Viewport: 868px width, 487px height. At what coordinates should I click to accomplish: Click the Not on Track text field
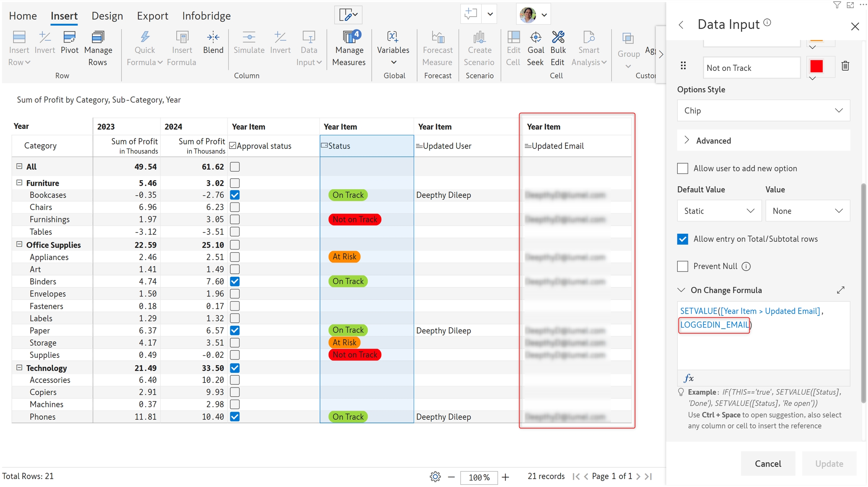click(x=751, y=68)
